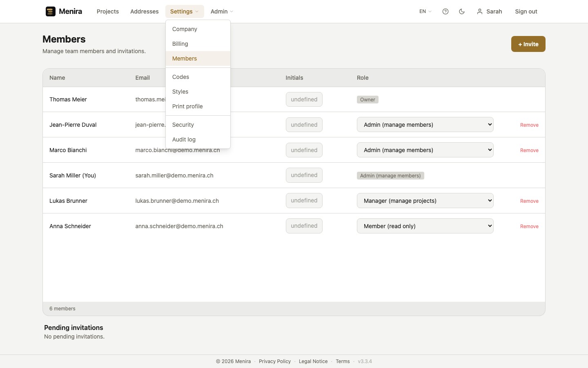Open the Privacy Policy footer link

coord(275,361)
